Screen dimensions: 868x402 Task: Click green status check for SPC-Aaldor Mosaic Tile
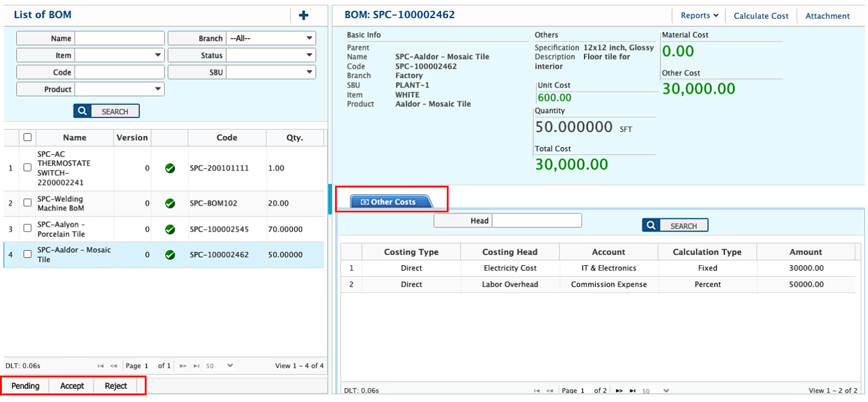(170, 255)
